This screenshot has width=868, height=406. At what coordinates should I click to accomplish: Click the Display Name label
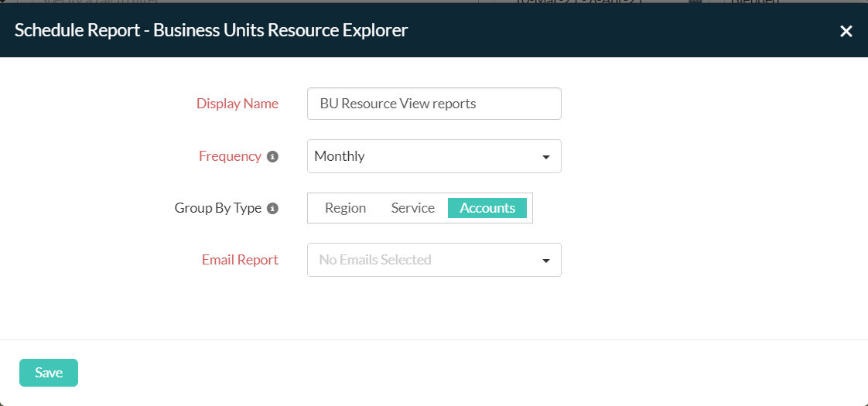pyautogui.click(x=238, y=104)
